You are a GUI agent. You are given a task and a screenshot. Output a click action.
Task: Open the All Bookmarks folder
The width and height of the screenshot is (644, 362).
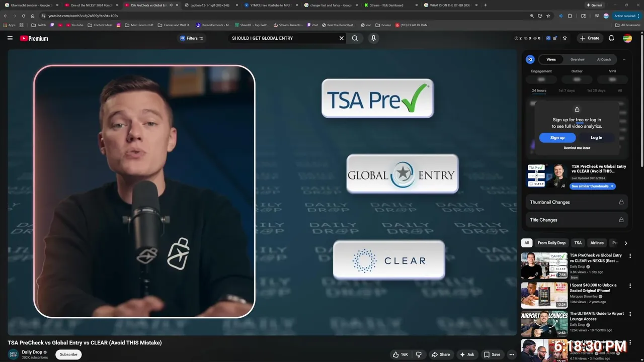pyautogui.click(x=628, y=25)
